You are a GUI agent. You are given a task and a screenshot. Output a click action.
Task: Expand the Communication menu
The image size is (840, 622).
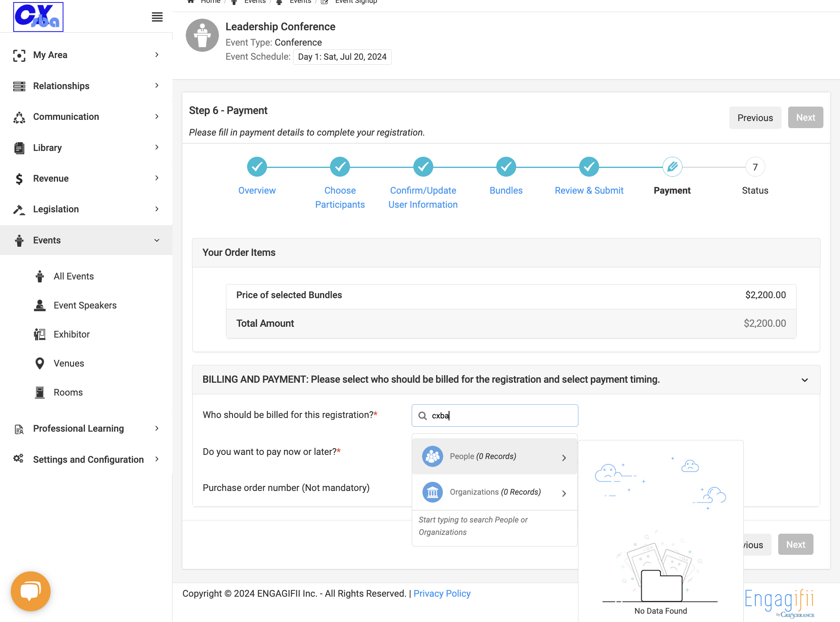[x=86, y=117]
